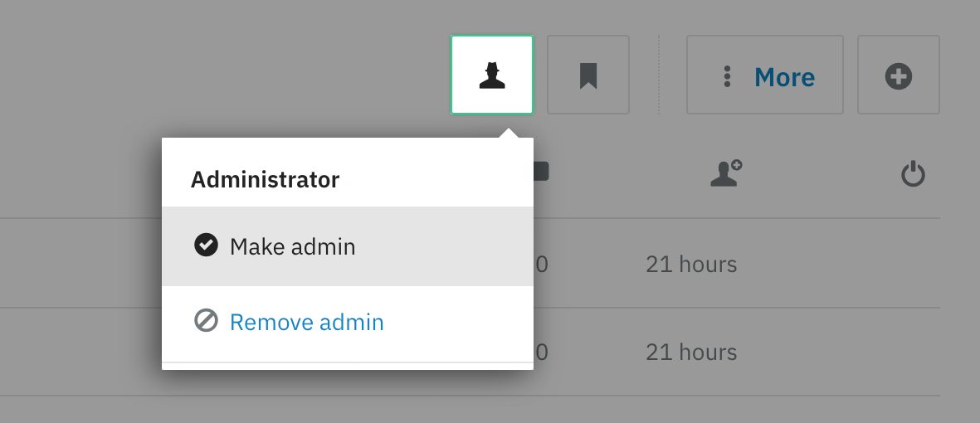This screenshot has width=980, height=423.
Task: Click the three-dots icon beside More
Action: 727,76
